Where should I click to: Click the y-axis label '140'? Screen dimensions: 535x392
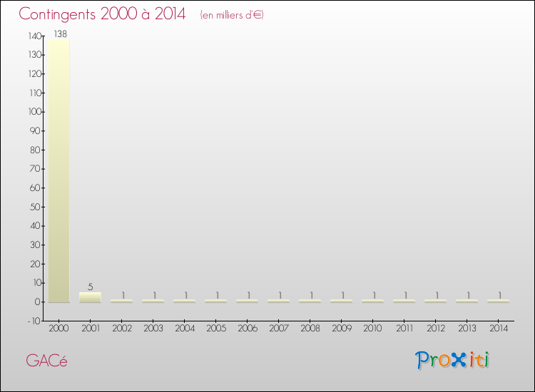[35, 36]
